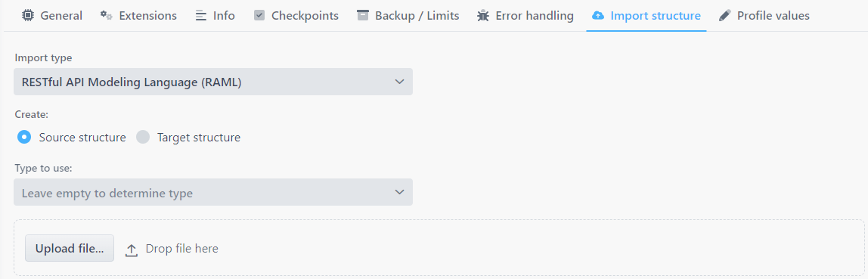Click the Import structure cloud icon

tap(598, 16)
